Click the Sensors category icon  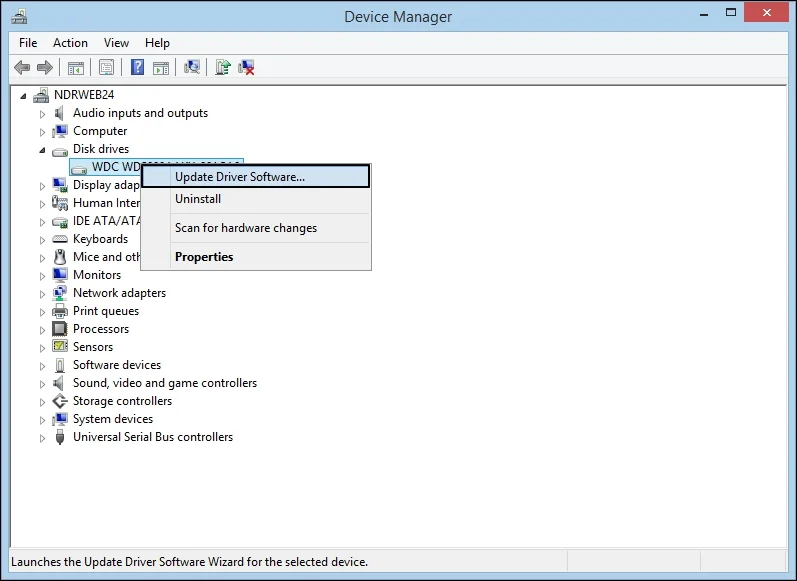[59, 347]
